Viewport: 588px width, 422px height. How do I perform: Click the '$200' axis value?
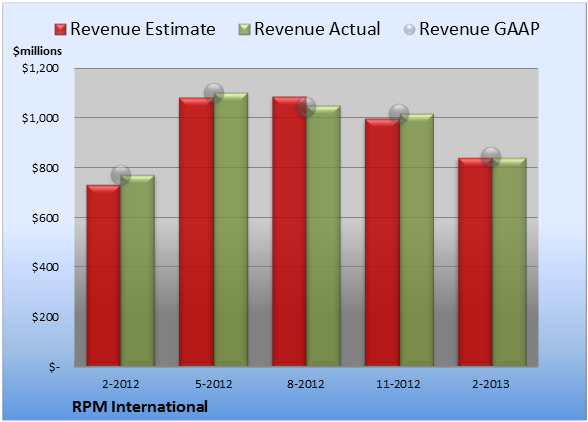(x=45, y=317)
